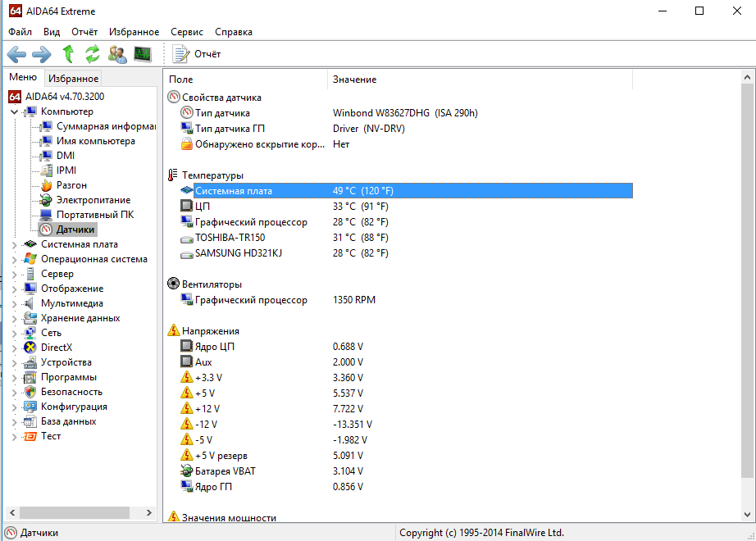756x541 pixels.
Task: Select the База данных tree item
Action: pos(68,421)
